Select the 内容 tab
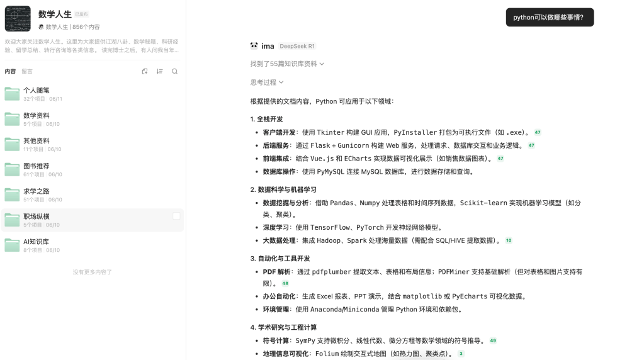This screenshot has width=644, height=360. tap(10, 72)
